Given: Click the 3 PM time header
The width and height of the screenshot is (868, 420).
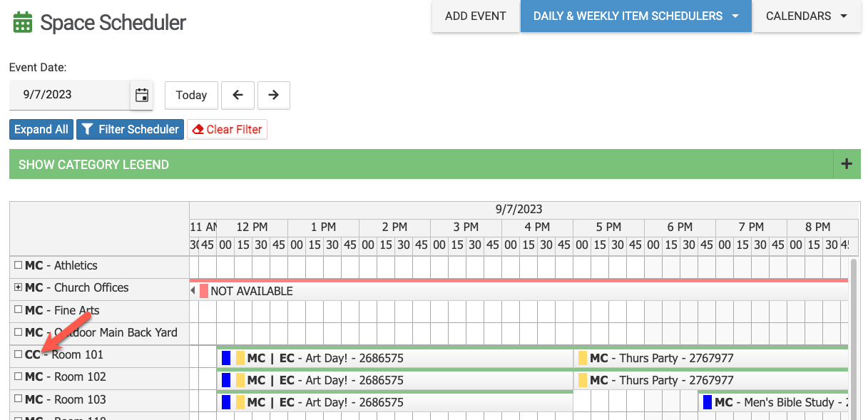Looking at the screenshot, I should pos(466,227).
